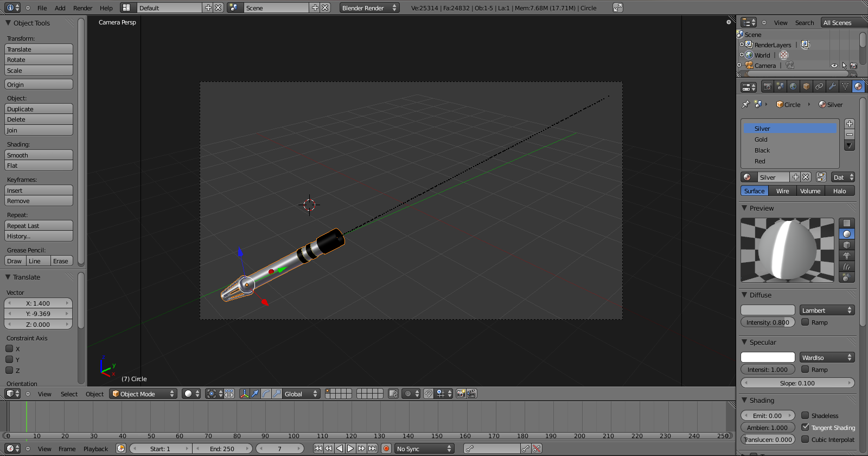Screen dimensions: 868x456
Task: Open the 3D view Select menu
Action: pyautogui.click(x=69, y=394)
